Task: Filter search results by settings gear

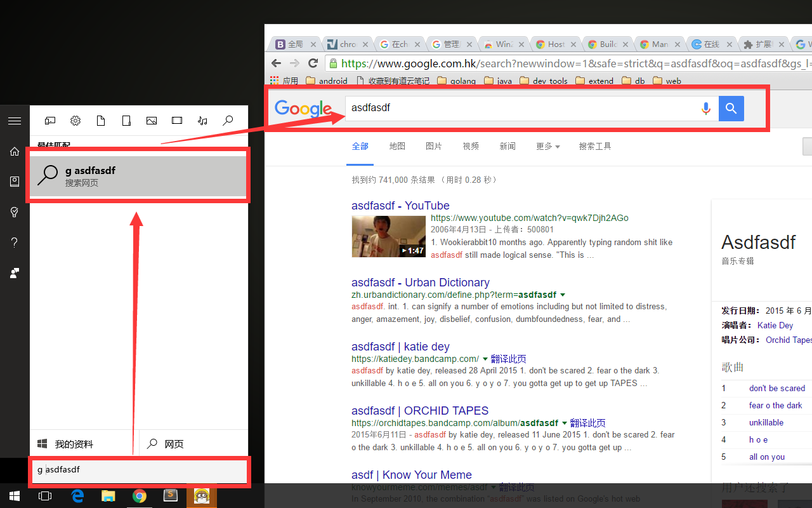Action: [x=75, y=121]
